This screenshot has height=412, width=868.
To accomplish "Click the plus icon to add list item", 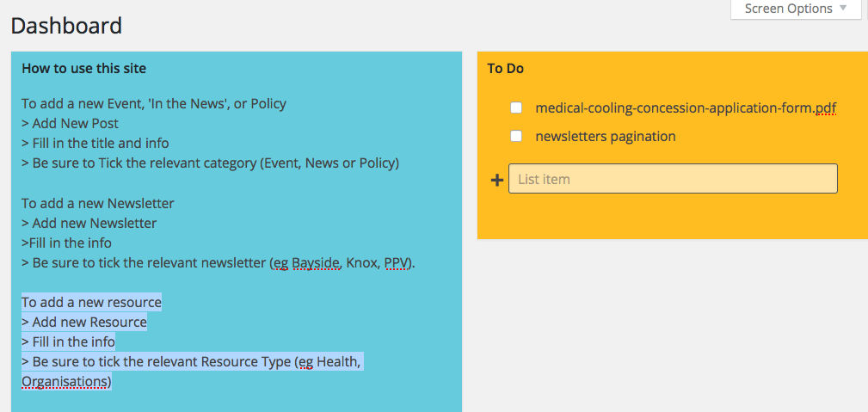I will tap(496, 180).
